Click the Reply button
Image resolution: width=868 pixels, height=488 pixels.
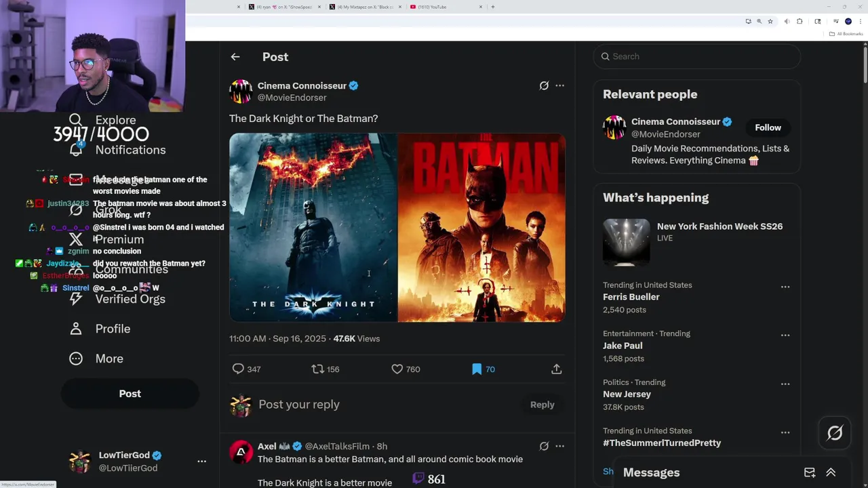[542, 405]
